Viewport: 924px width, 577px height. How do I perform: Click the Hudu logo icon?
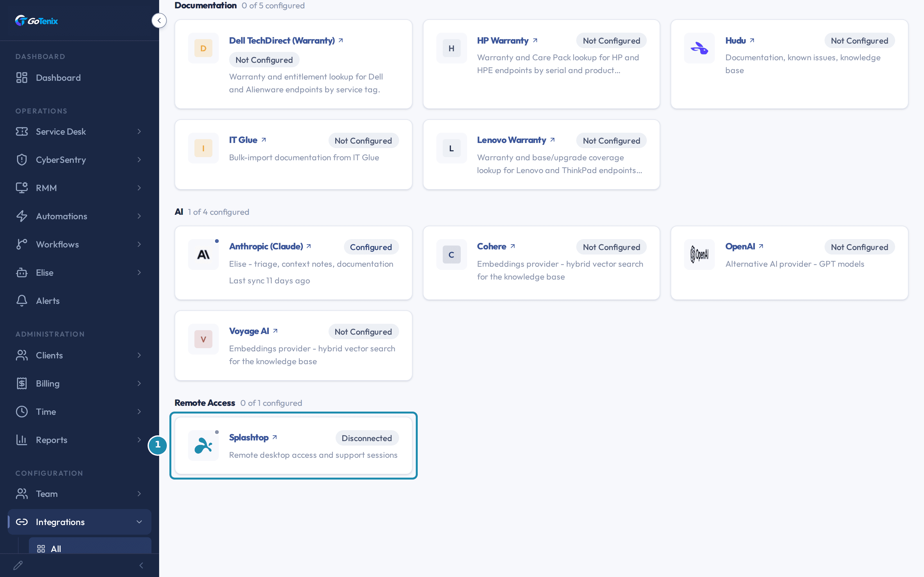click(699, 48)
